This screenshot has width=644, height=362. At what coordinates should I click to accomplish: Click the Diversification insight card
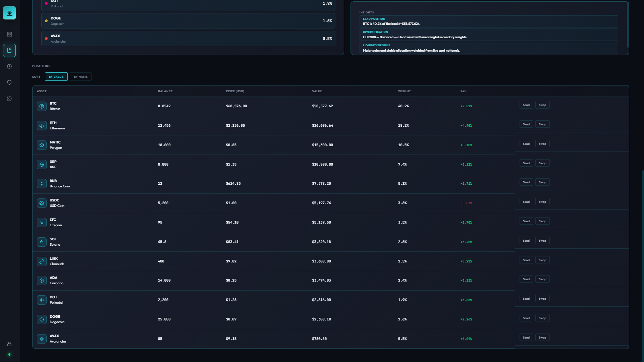tap(488, 35)
